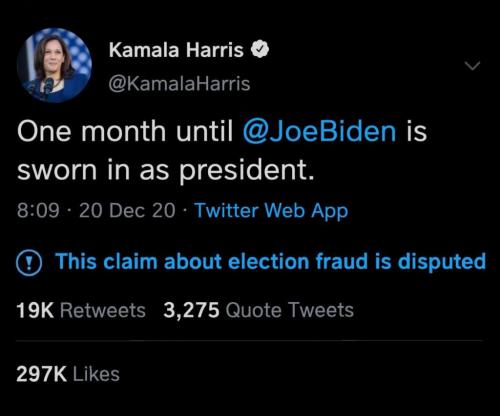The image size is (500, 416).
Task: View the 19K Retweets list
Action: [x=81, y=310]
